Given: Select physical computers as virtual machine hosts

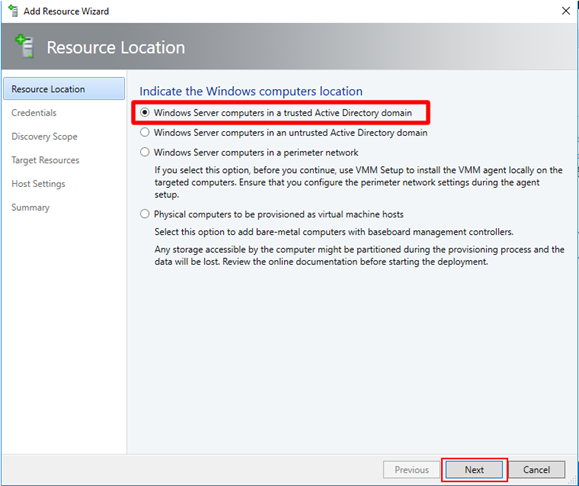Looking at the screenshot, I should [x=145, y=214].
